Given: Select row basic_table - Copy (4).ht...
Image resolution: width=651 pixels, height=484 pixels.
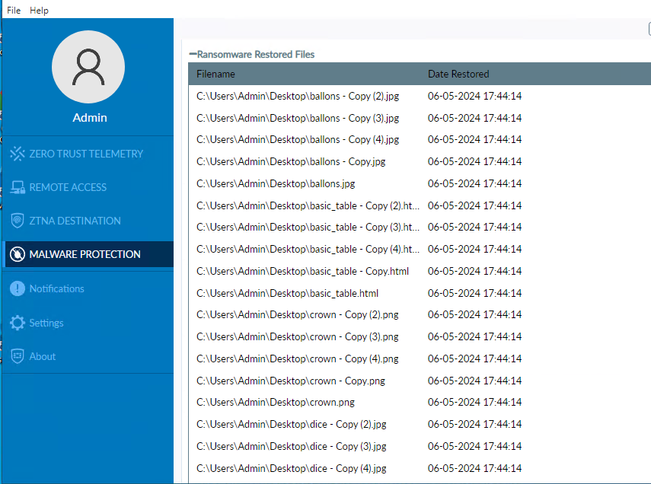Looking at the screenshot, I should (419, 249).
